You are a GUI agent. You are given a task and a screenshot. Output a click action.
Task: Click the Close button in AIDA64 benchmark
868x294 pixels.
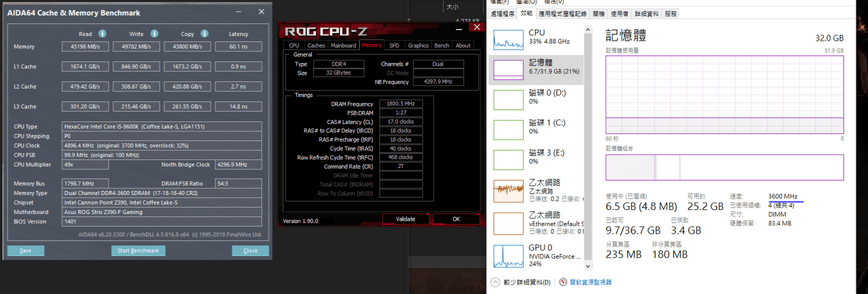(250, 251)
